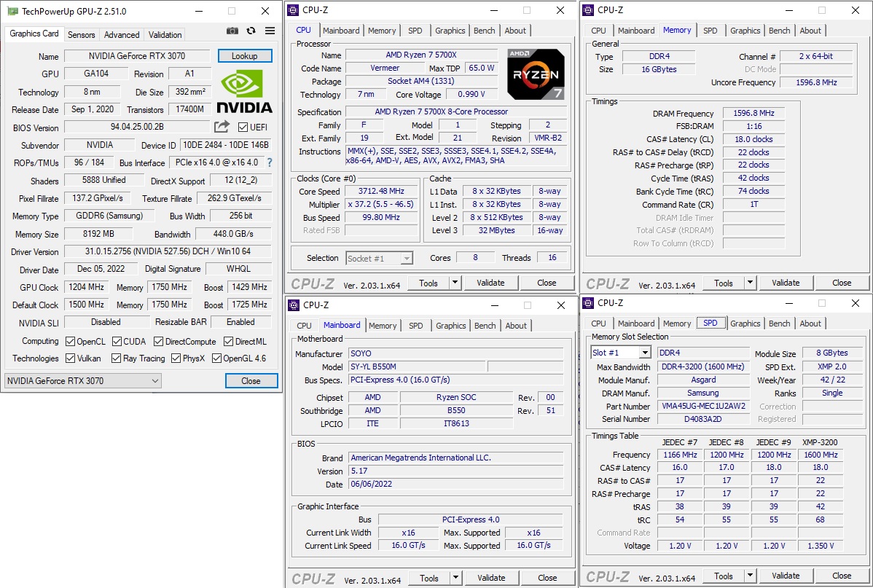Toggle the OpenGL 4.6 checkbox
Viewport: 873px width, 588px height.
click(216, 358)
